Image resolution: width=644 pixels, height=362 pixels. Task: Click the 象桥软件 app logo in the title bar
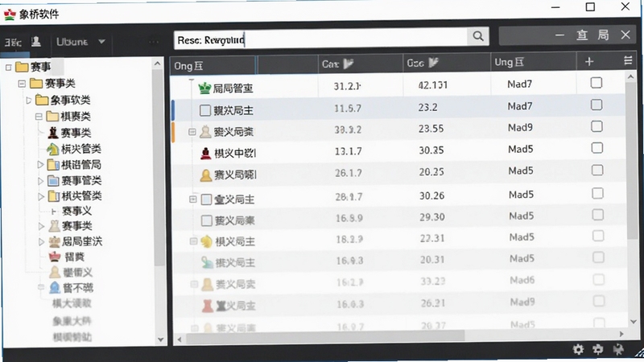pyautogui.click(x=10, y=14)
